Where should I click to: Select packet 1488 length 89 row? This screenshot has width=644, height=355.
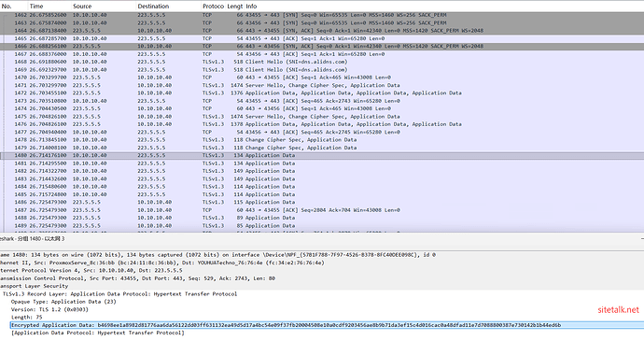[322, 219]
